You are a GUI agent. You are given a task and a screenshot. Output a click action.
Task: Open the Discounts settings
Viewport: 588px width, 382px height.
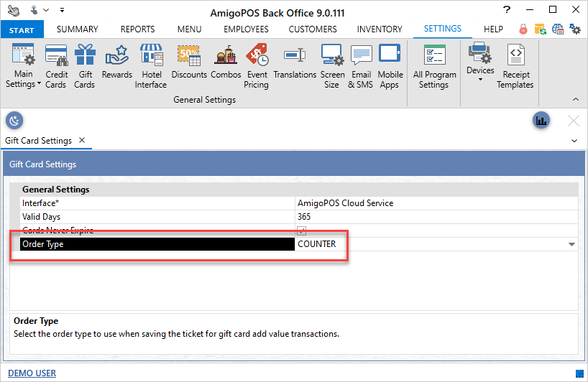189,62
